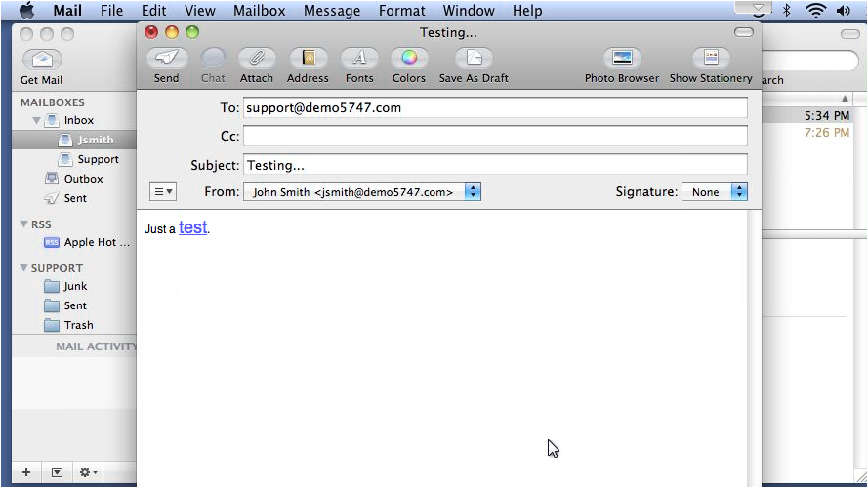This screenshot has width=868, height=488.
Task: Click into the Cc input field
Action: tap(495, 136)
